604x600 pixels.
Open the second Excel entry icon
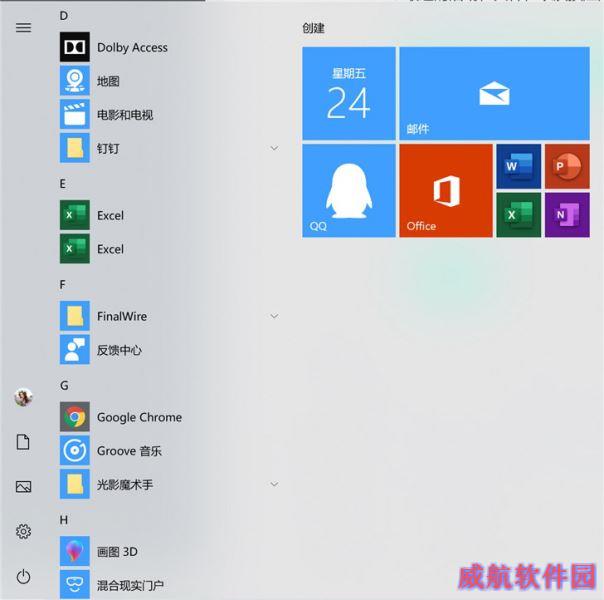pyautogui.click(x=75, y=248)
